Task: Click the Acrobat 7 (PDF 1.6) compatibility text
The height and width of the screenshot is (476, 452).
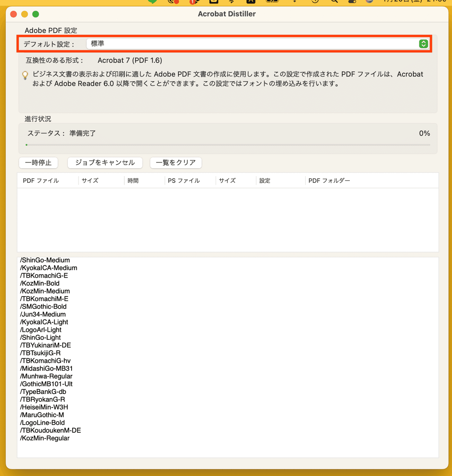Action: 130,60
